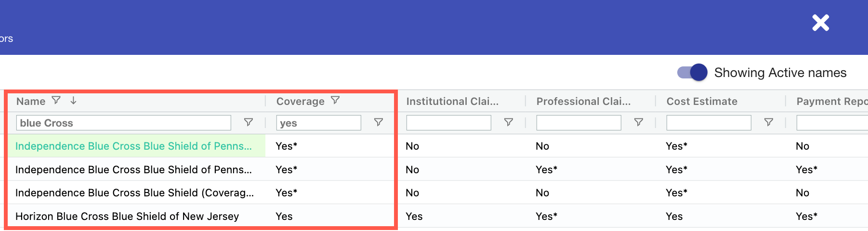Click the filter icon in Name header
Screen dimensions: 868x231
pos(56,100)
